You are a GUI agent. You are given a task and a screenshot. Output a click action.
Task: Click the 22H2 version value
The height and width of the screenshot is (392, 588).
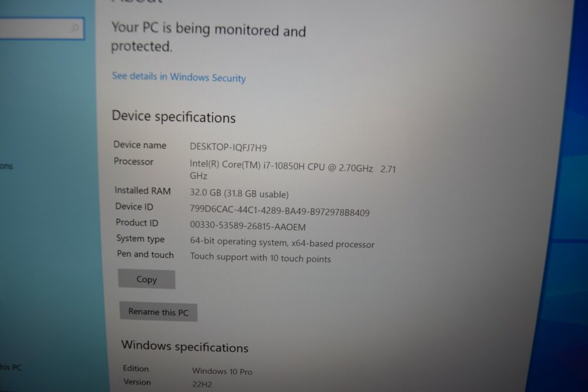202,384
